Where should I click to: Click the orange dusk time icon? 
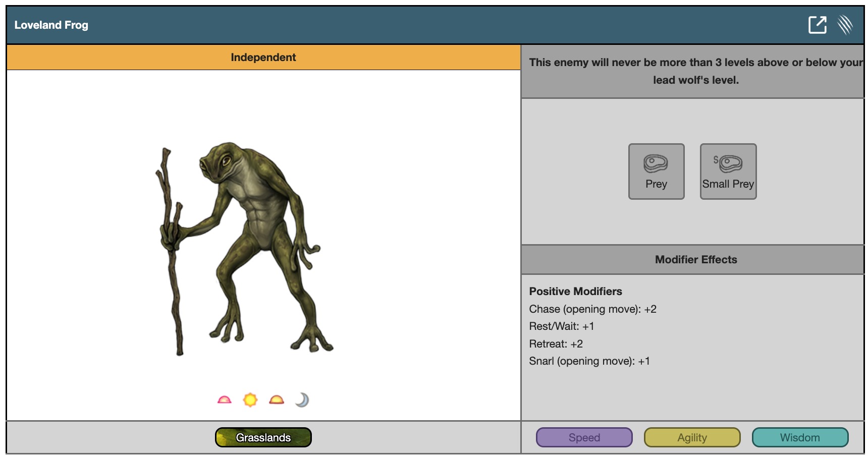click(277, 400)
